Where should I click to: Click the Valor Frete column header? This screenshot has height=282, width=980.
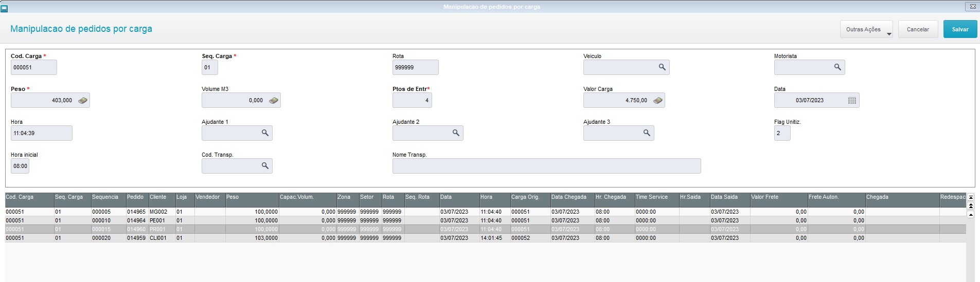[779, 200]
